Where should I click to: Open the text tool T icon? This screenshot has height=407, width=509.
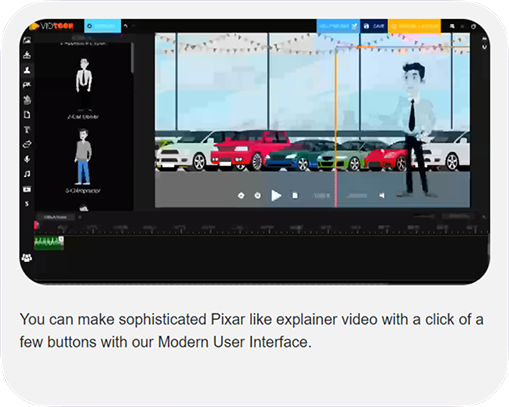click(x=27, y=129)
